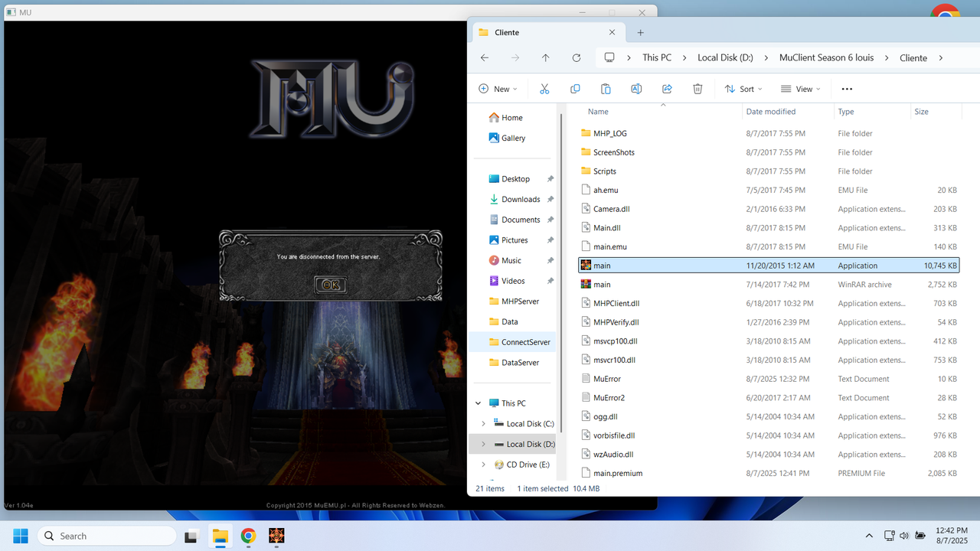Collapse the This PC tree node
This screenshot has height=551, width=980.
tap(479, 403)
